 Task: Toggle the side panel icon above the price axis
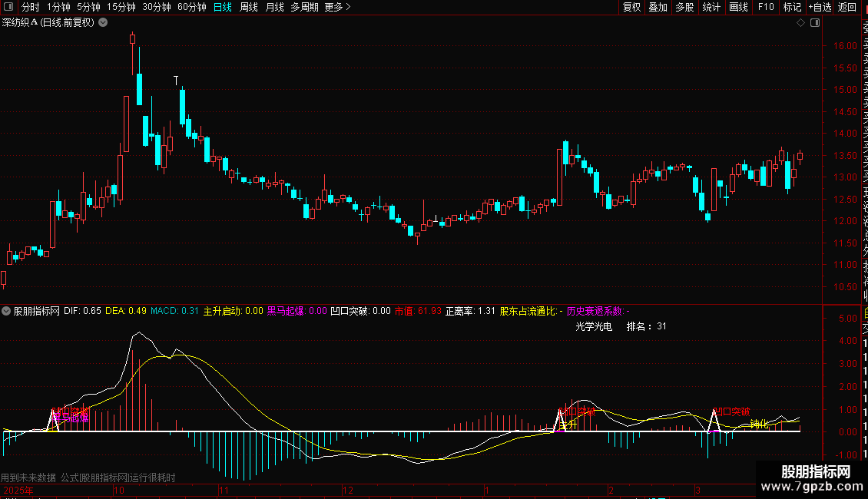click(815, 23)
